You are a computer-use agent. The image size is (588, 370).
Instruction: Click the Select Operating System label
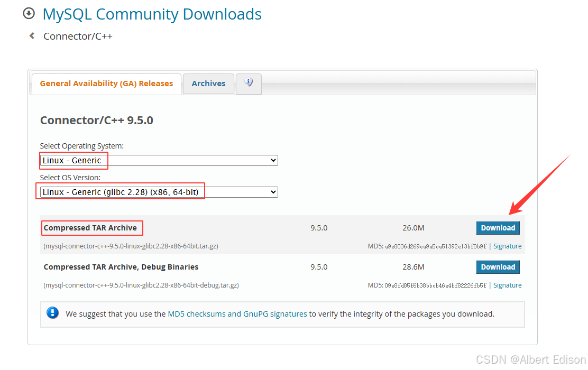[x=82, y=146]
